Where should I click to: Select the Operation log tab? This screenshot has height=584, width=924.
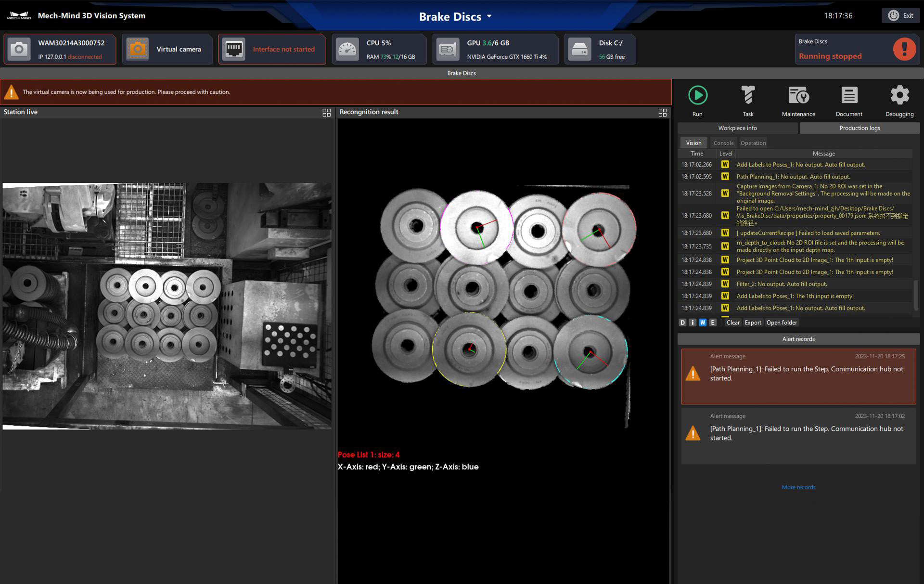coord(753,143)
